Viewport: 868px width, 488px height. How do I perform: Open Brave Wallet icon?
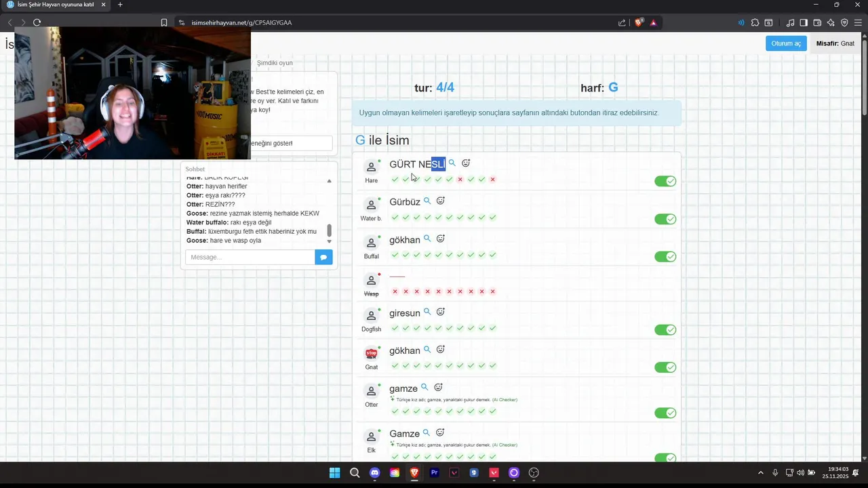pos(817,22)
